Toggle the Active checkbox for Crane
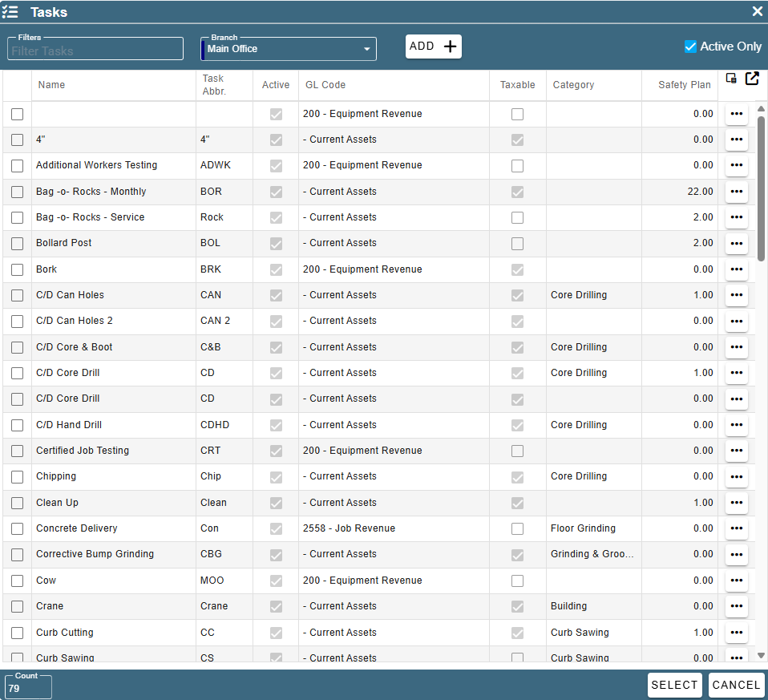Screen dimensions: 768x700 (x=276, y=606)
